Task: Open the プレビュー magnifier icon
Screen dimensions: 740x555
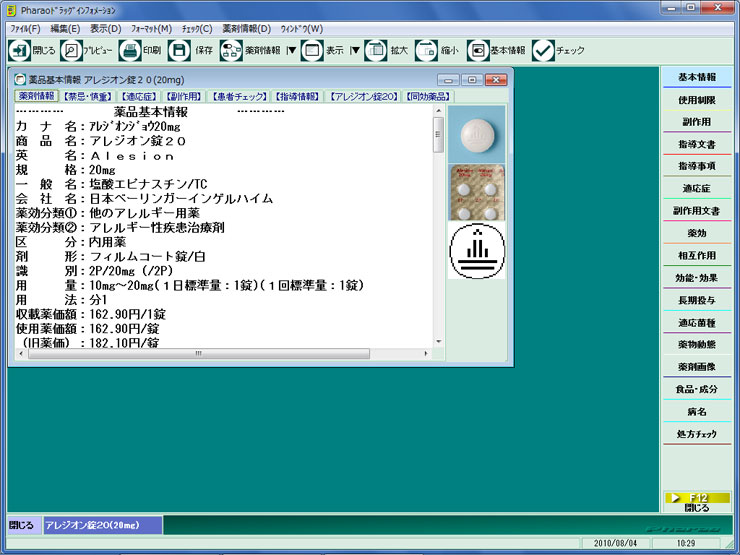Action: coord(71,50)
